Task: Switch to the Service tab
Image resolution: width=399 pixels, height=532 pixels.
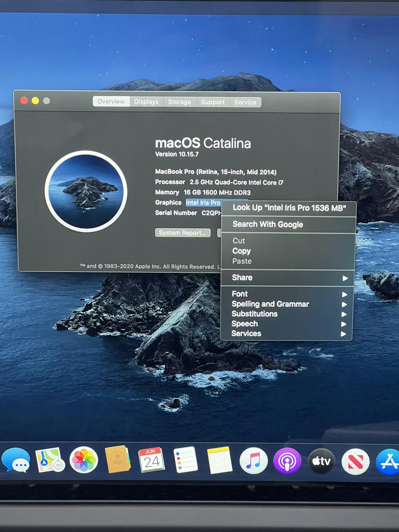Action: (245, 102)
